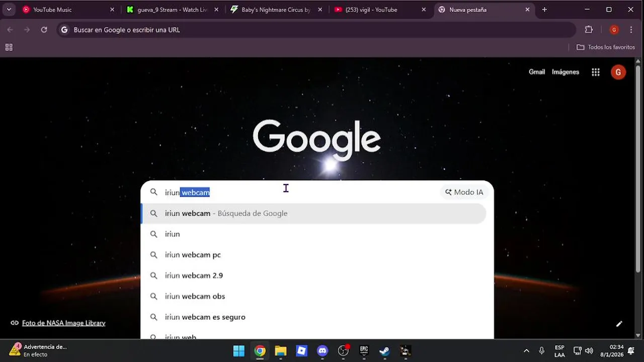Switch to the gueva_9 Stream tab
The image size is (644, 362).
(x=173, y=10)
